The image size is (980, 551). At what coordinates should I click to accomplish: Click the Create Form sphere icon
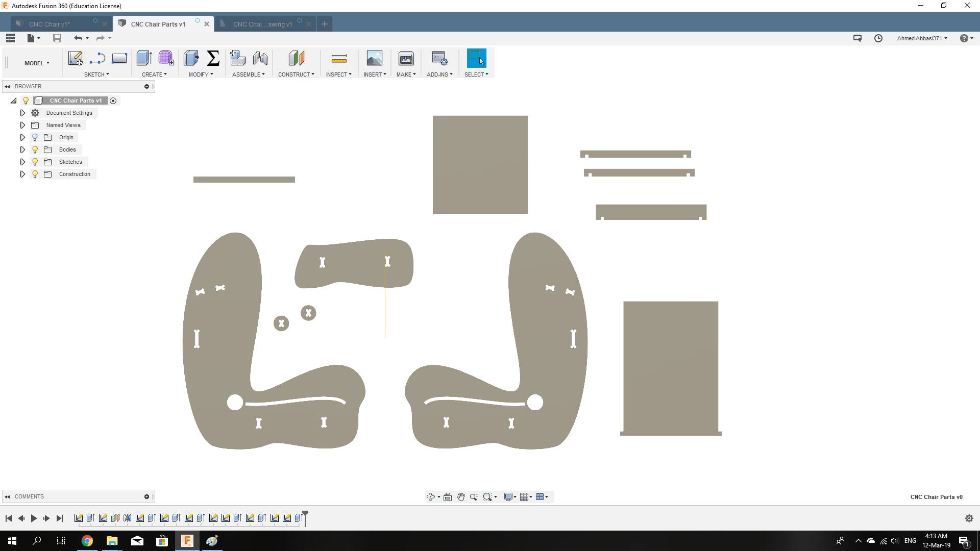[x=166, y=58]
